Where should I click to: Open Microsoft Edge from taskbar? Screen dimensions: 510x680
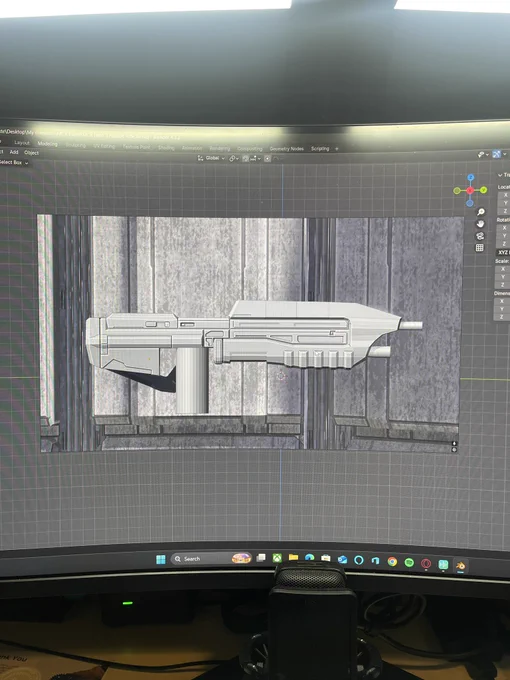[x=310, y=558]
